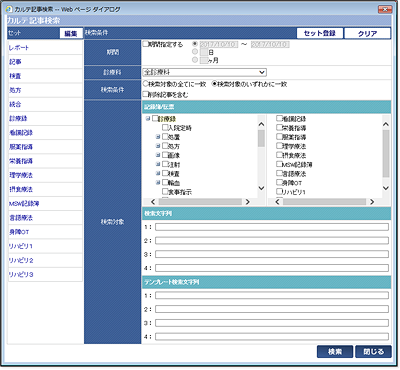Viewport: 400px width, 370px height.
Task: Check the 看護記録 checkbox in right list
Action: [279, 118]
